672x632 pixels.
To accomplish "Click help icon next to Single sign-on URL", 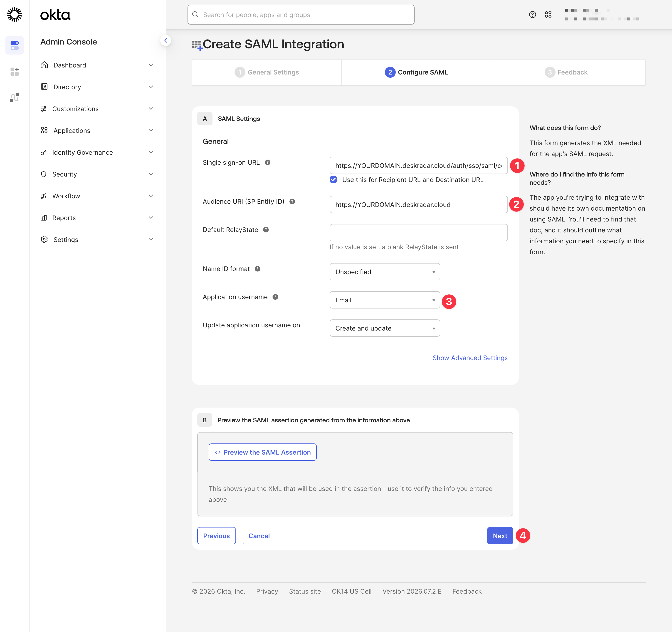I will pos(267,162).
